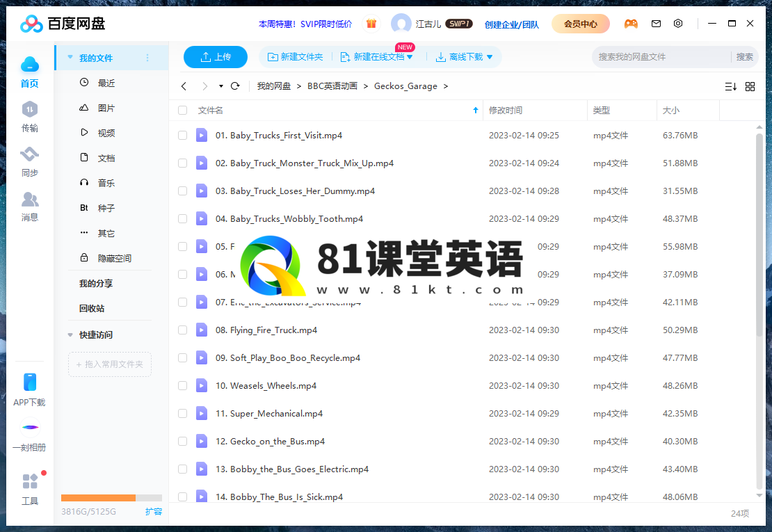
Task: Click 本周特惠 SVIP限时低价 promo link
Action: pos(305,24)
